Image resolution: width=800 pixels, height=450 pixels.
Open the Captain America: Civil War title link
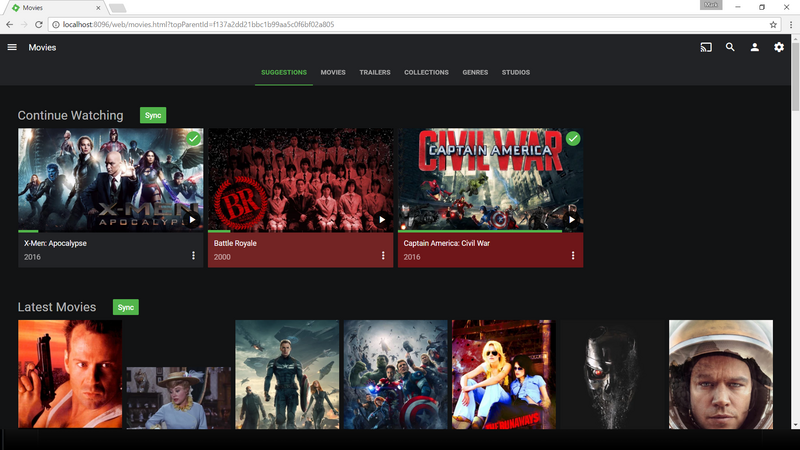click(446, 243)
